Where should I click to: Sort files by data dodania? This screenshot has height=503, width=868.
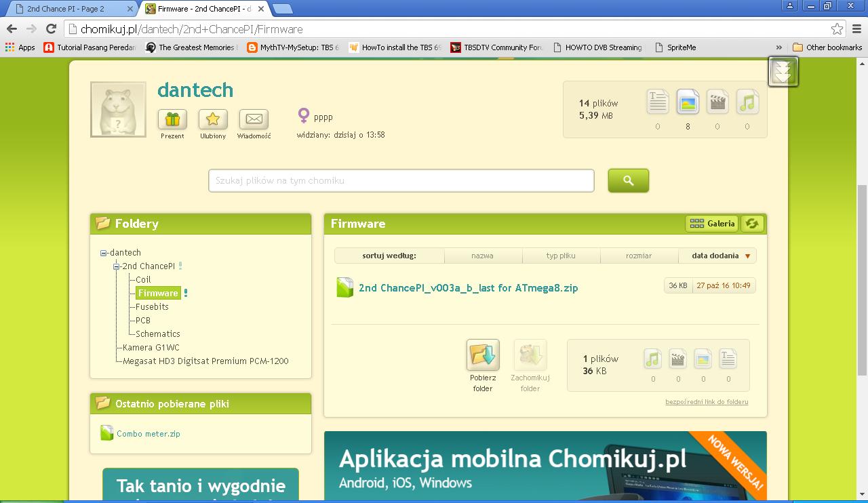click(x=715, y=256)
